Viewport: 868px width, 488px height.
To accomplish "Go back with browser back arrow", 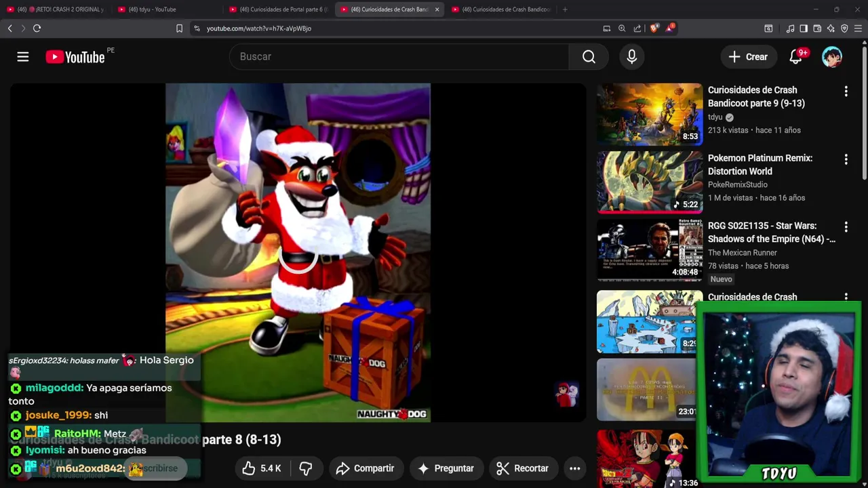I will pos(9,28).
